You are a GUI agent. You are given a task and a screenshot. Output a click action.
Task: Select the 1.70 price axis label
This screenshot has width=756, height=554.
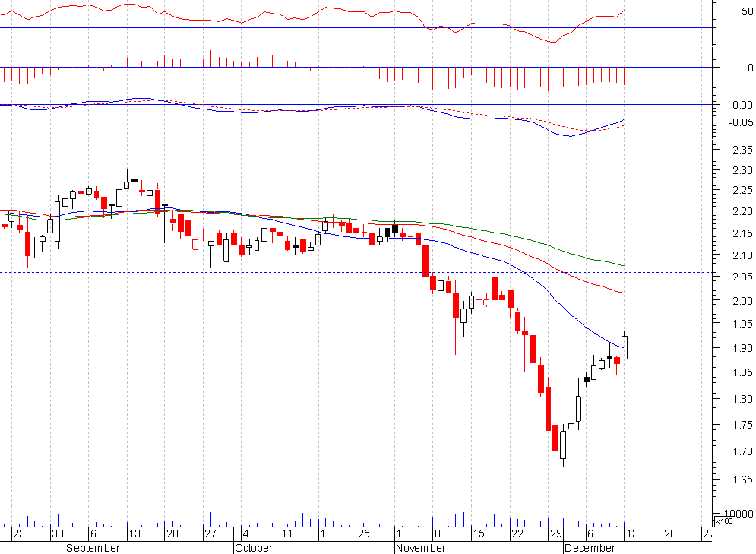[742, 451]
